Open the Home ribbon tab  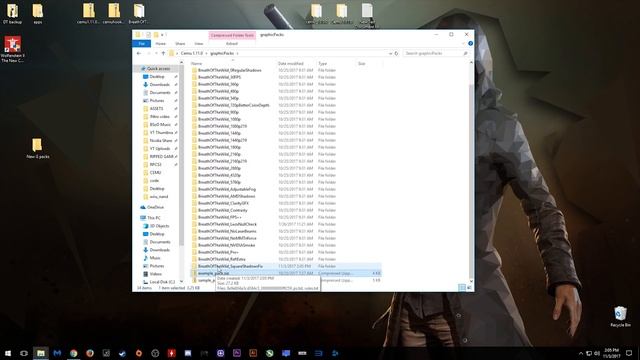pos(160,44)
